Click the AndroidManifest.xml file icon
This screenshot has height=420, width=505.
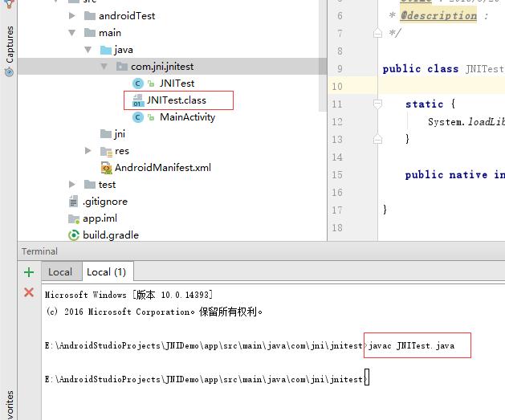[106, 168]
